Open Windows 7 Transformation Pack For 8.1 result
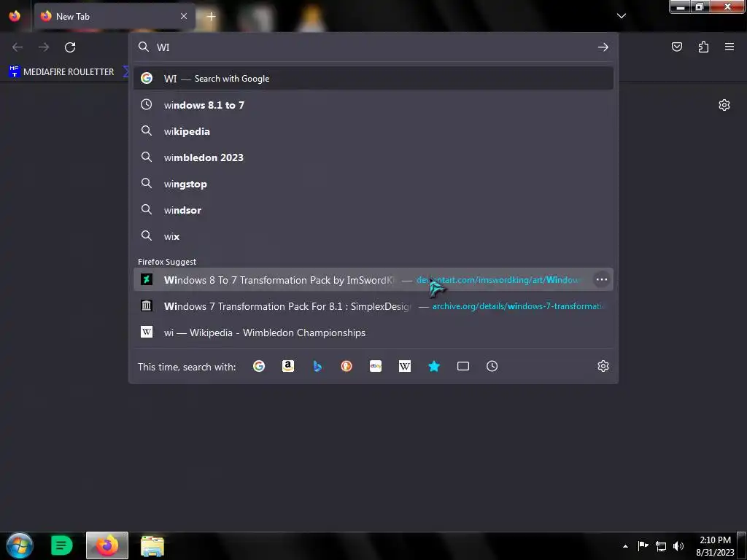 click(373, 306)
